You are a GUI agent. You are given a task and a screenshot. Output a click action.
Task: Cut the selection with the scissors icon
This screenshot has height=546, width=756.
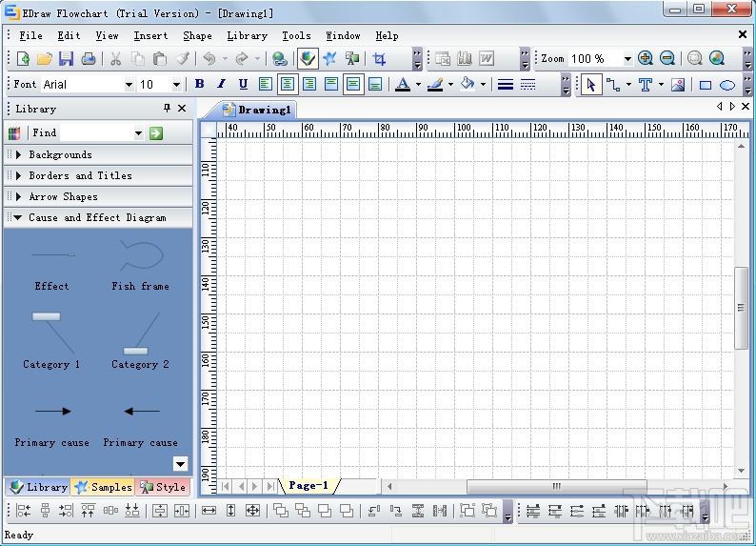pyautogui.click(x=115, y=59)
